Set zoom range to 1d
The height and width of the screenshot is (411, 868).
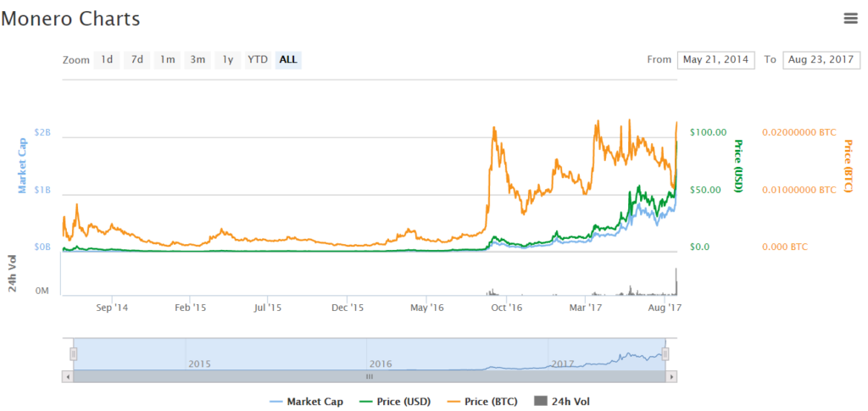(x=107, y=59)
